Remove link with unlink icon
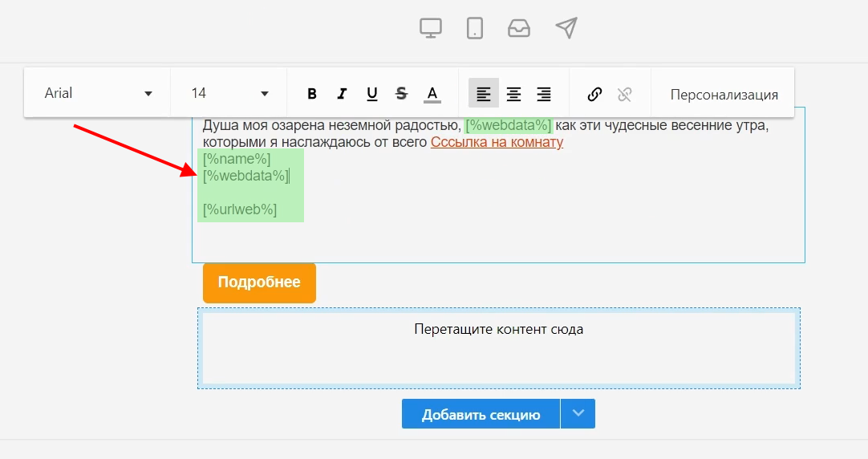 [625, 94]
